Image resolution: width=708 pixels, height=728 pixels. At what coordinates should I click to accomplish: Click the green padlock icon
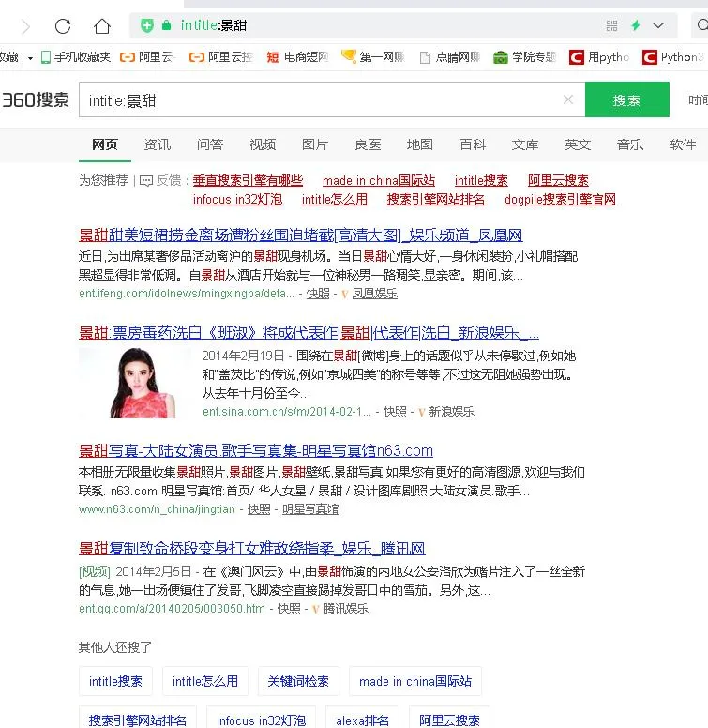coord(166,25)
